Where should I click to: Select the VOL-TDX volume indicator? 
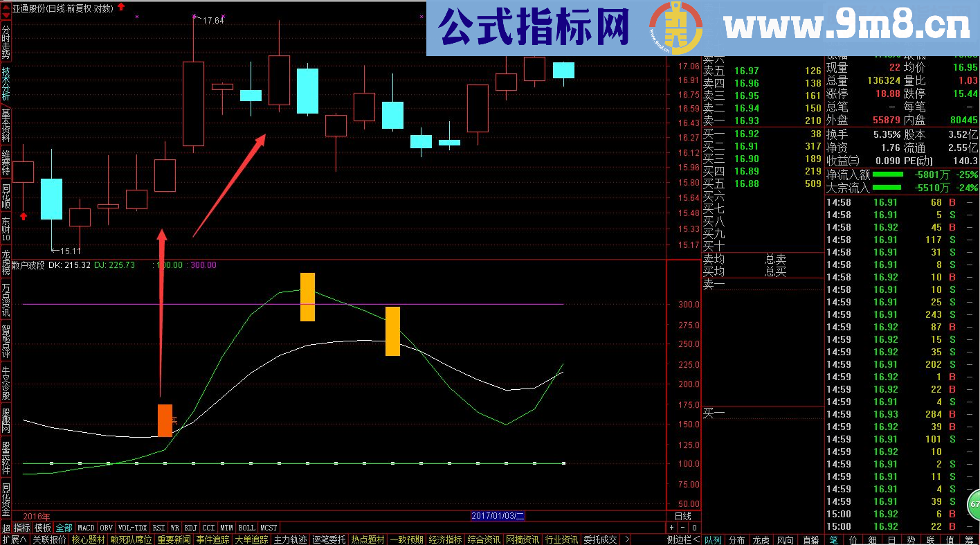[131, 527]
